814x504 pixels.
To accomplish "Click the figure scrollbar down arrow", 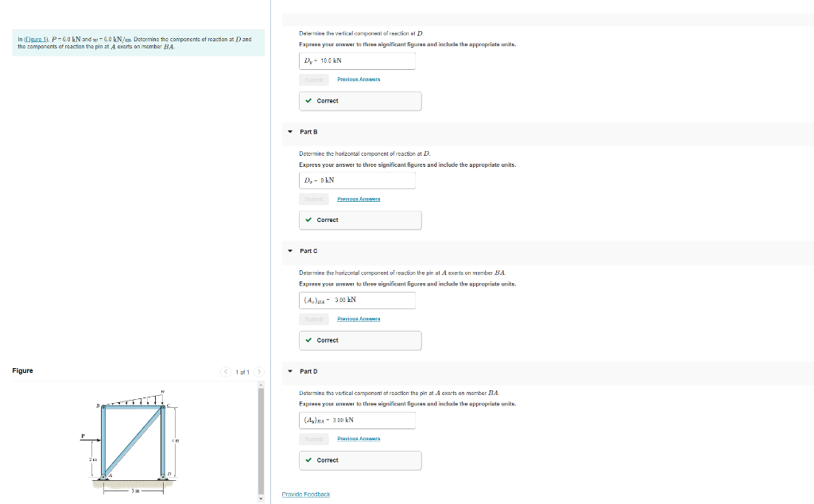I will coord(261,498).
